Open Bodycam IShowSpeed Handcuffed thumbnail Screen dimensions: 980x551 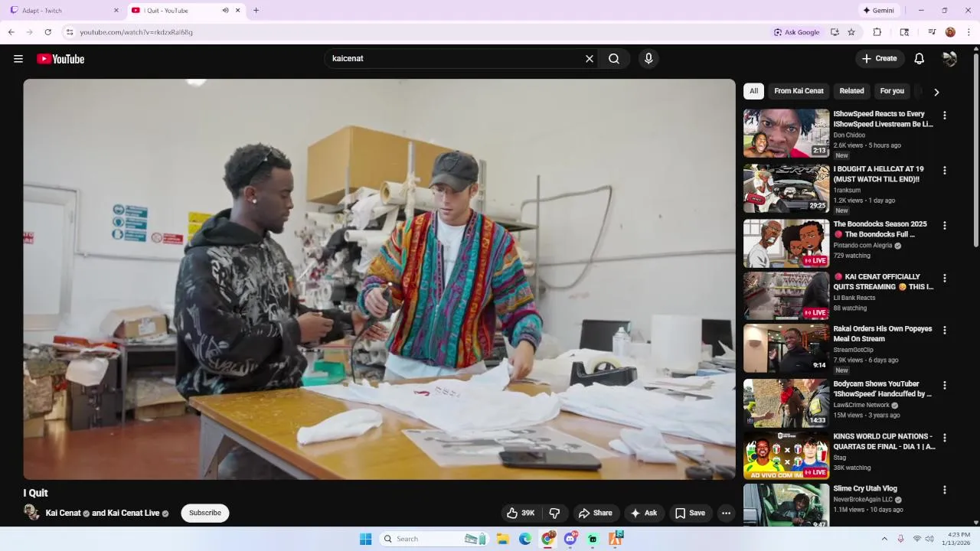pyautogui.click(x=786, y=403)
